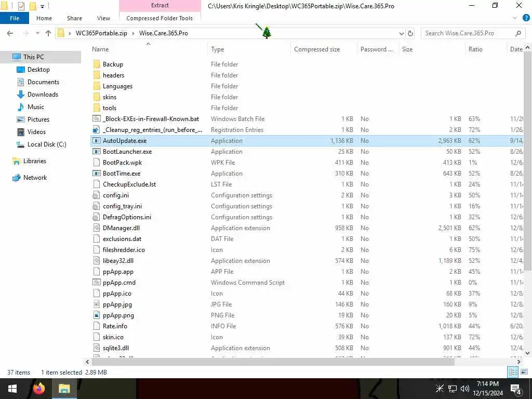Open the Recent locations dropdown
Viewport: 532px width, 399px height.
point(37,33)
